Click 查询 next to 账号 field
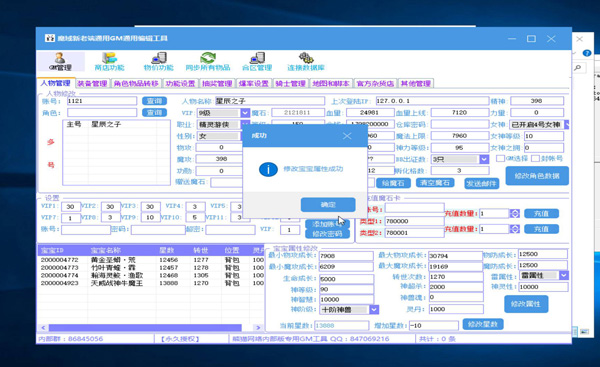Viewport: 600px width, 367px height. [155, 101]
